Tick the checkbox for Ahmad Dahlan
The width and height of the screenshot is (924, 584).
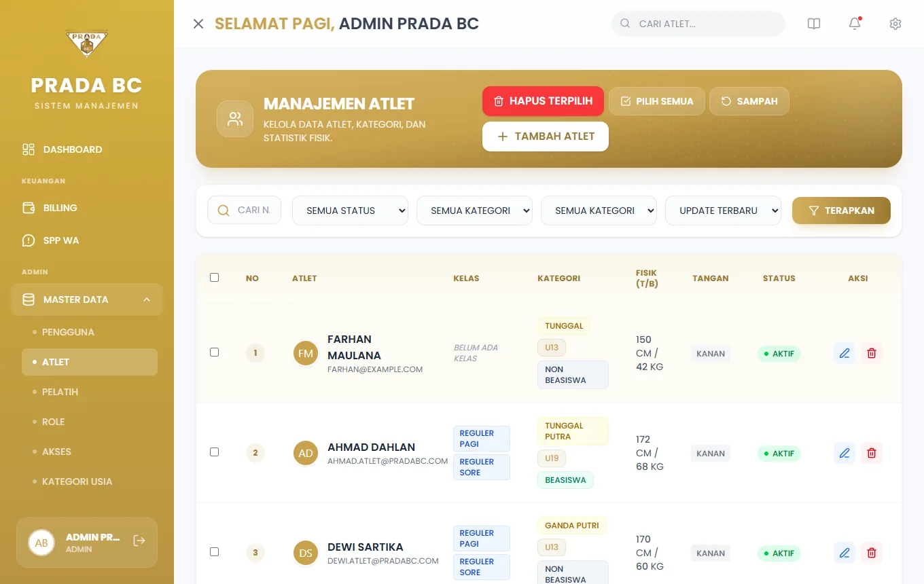click(214, 452)
